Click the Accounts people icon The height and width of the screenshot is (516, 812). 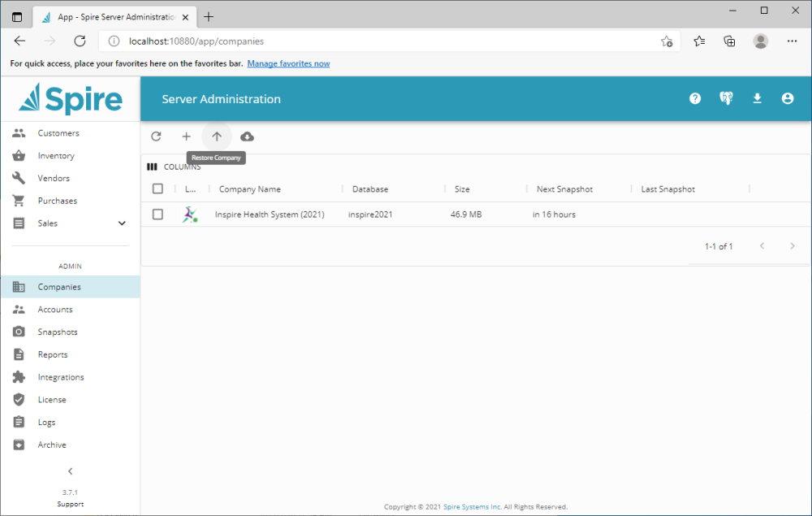pyautogui.click(x=19, y=310)
